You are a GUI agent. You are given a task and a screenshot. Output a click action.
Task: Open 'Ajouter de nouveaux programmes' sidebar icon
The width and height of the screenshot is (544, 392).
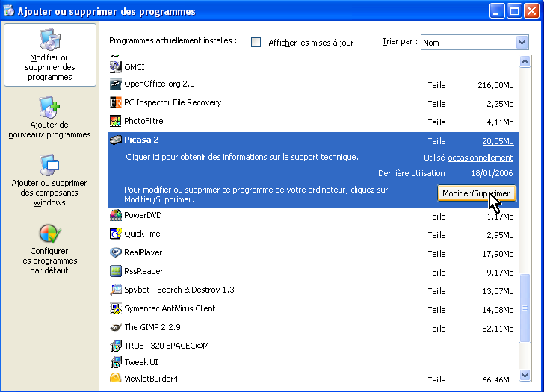pyautogui.click(x=50, y=107)
